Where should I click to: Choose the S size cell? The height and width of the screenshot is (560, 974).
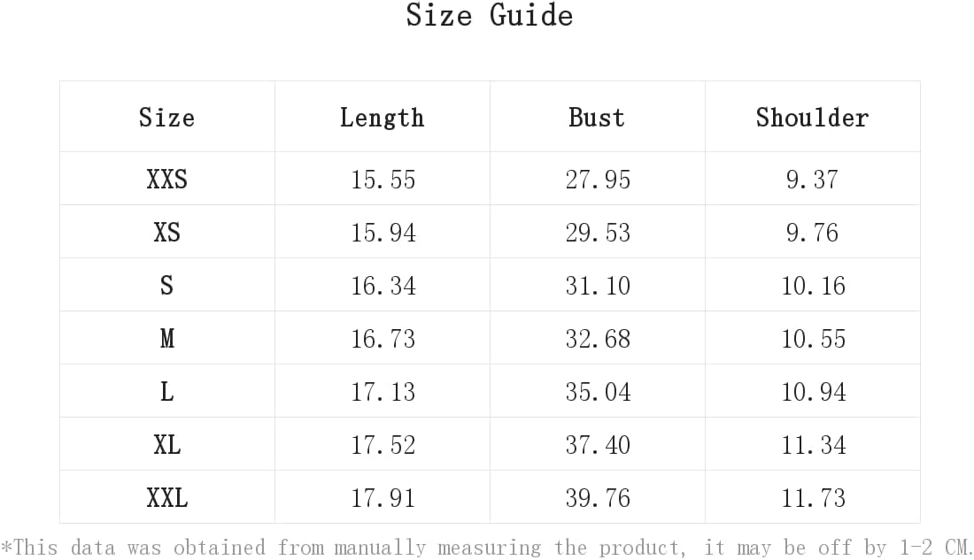click(166, 286)
